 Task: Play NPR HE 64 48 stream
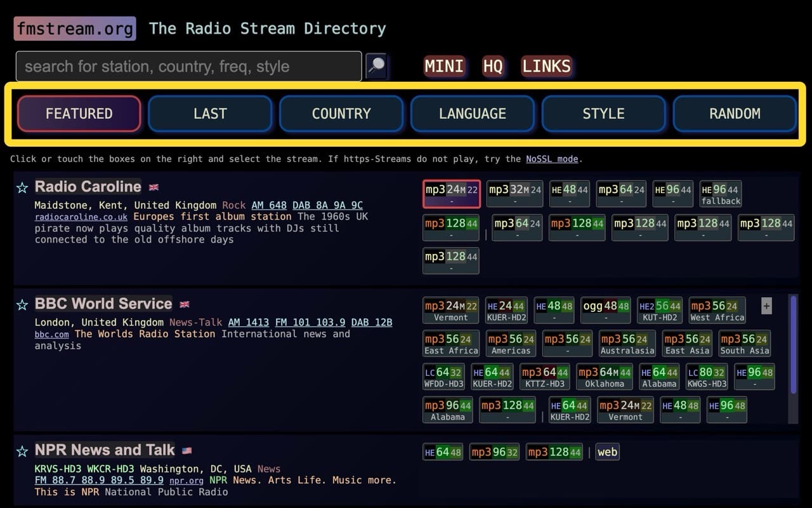(x=443, y=452)
